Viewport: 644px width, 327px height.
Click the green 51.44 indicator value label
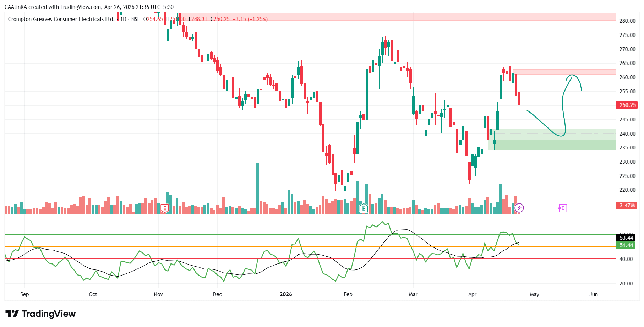click(x=626, y=245)
